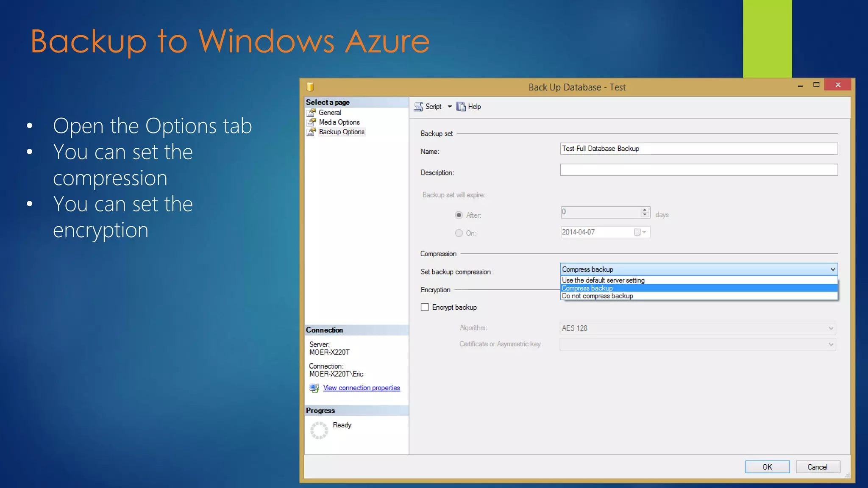868x488 pixels.
Task: Click the Connection section header
Action: [x=356, y=330]
